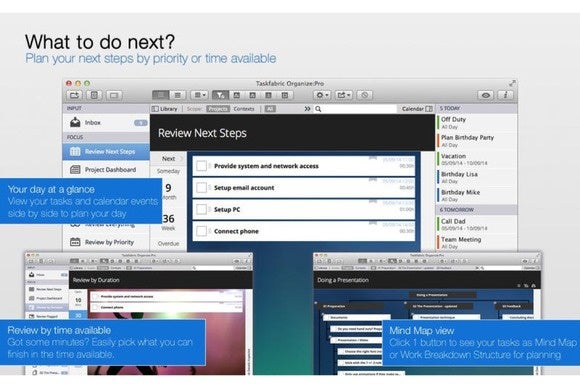Toggle the Library panel button
This screenshot has width=580, height=388.
(x=165, y=109)
